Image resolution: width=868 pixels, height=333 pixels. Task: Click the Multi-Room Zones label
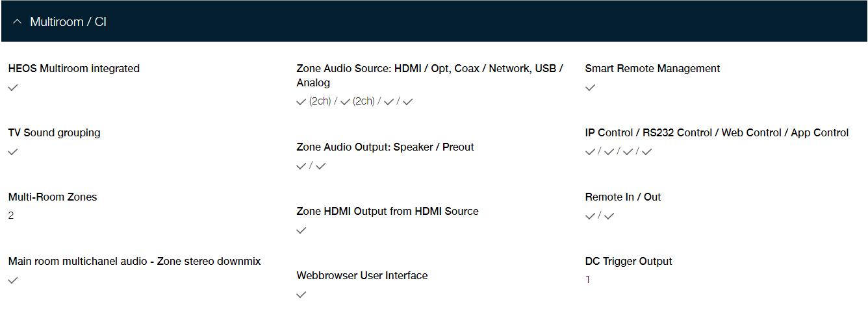[x=53, y=197]
